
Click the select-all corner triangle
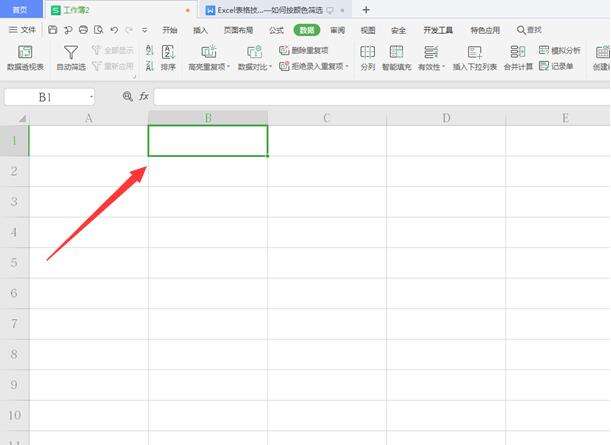click(x=22, y=118)
